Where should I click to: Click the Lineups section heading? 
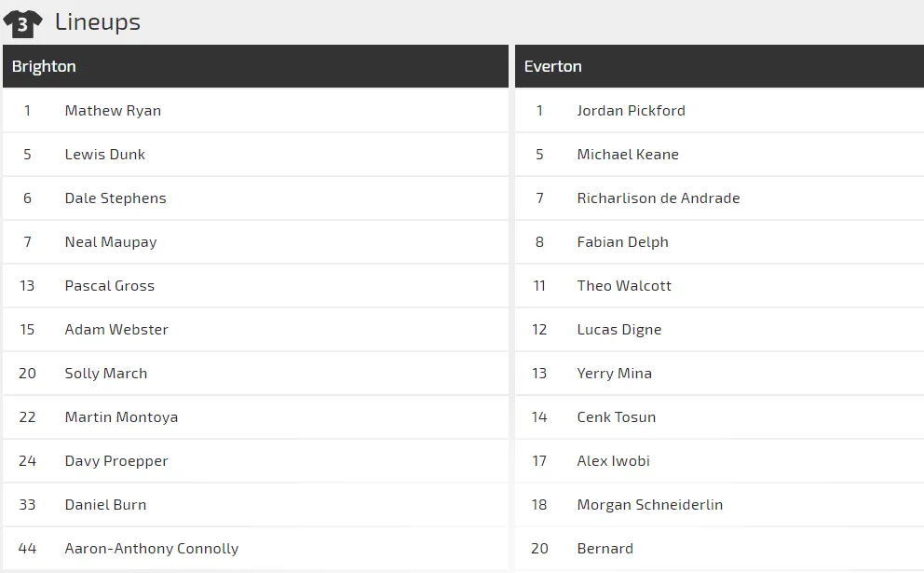coord(98,22)
